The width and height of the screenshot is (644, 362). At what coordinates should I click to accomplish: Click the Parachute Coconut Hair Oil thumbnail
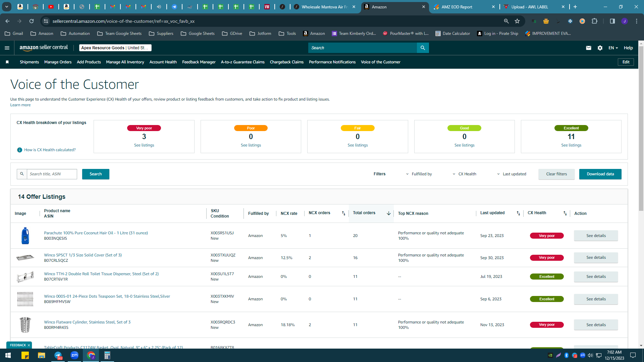25,236
